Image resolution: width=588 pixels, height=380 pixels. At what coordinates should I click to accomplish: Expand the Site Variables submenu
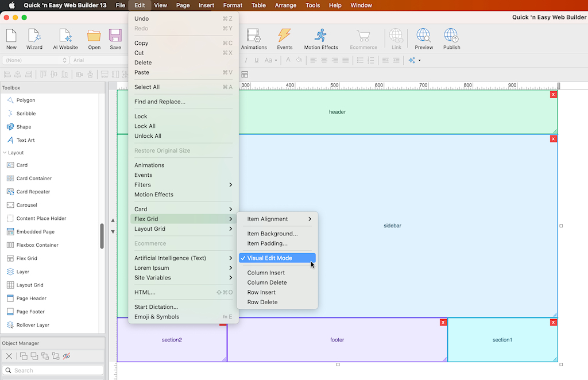click(183, 277)
